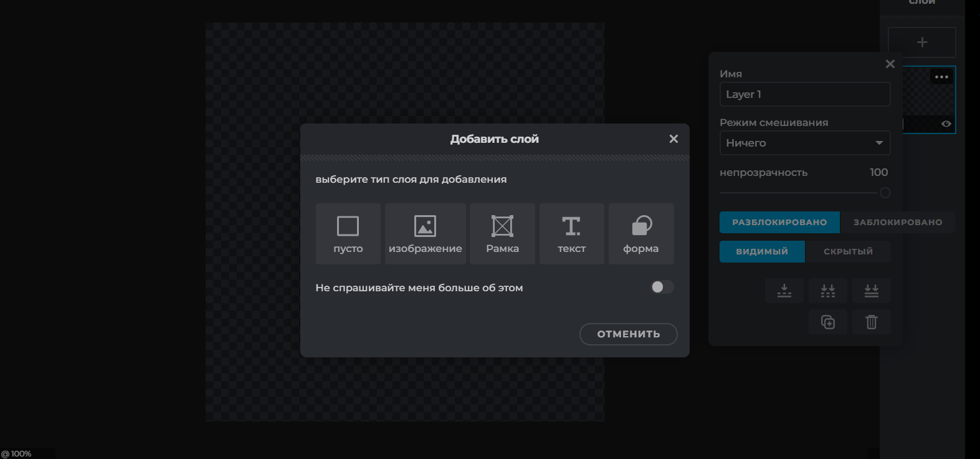Image resolution: width=980 pixels, height=459 pixels.
Task: Choose the text layer type 'текст'
Action: (x=571, y=234)
